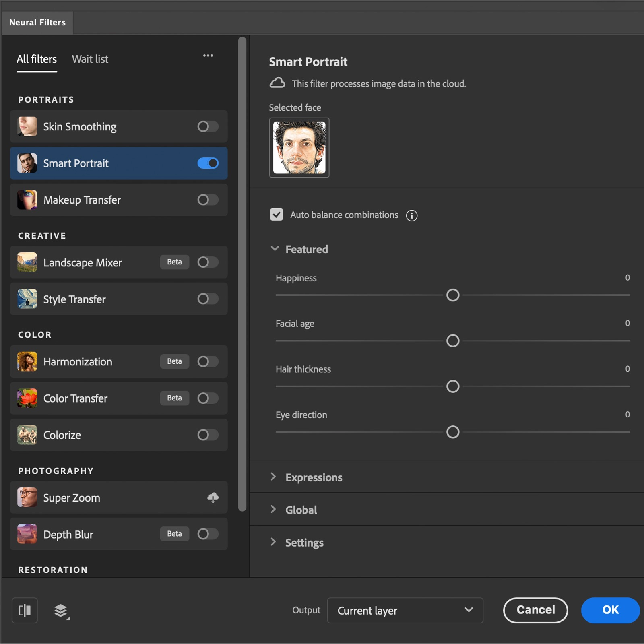Activate the Color Transfer toggle
Screen dimensions: 644x644
tap(208, 398)
